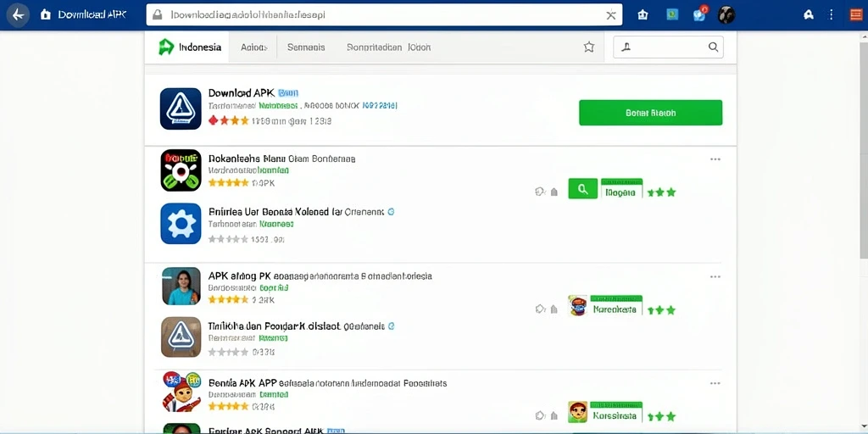Screen dimensions: 868x434
Task: Open three-dot menu for Bentia APK APP row
Action: click(x=715, y=383)
